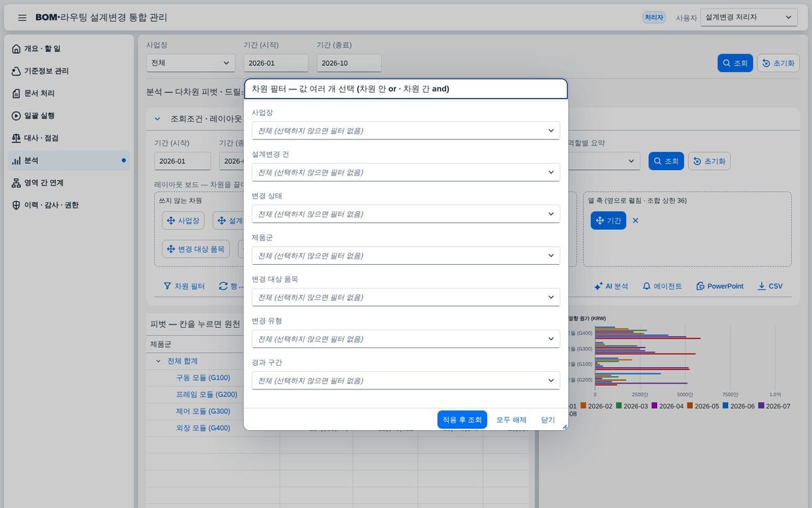The height and width of the screenshot is (508, 812).
Task: Select 분석 in the sidebar
Action: point(69,161)
